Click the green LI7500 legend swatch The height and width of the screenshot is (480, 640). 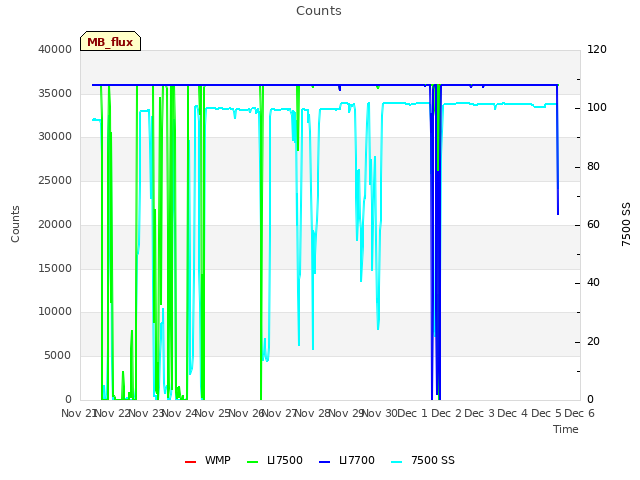253,462
